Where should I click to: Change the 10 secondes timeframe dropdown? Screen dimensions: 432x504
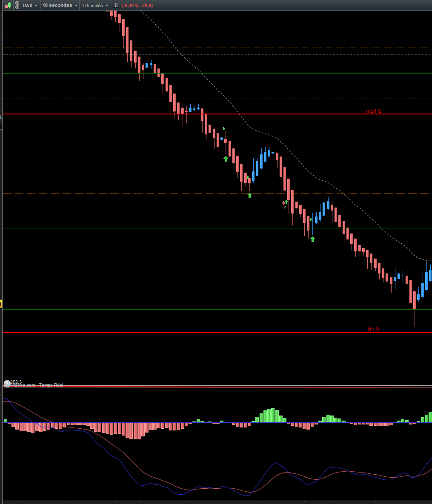click(60, 6)
